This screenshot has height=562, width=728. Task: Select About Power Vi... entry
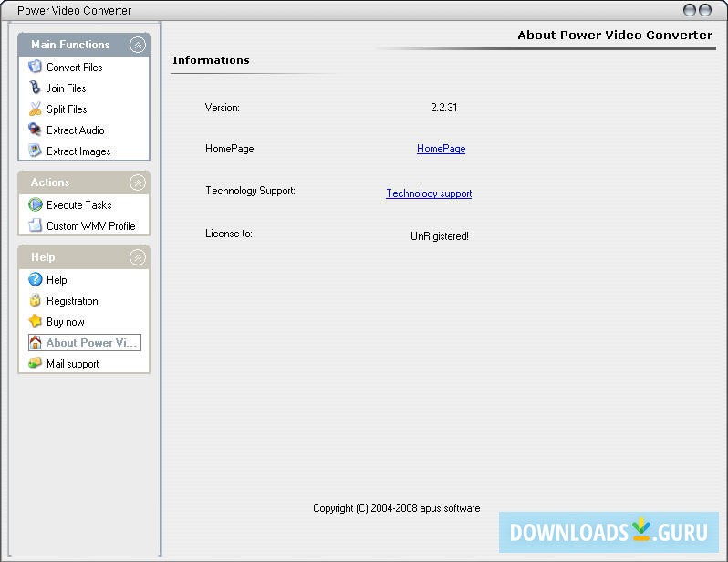[85, 343]
